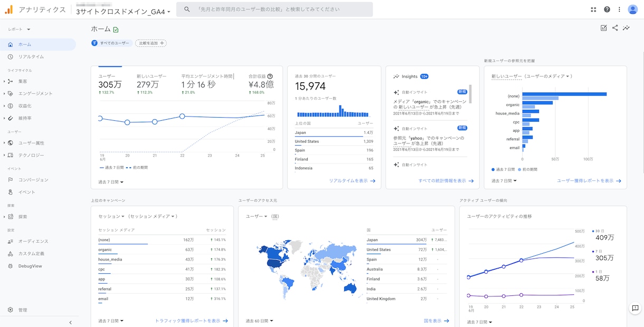Open the Insights sparkline icon in header
The height and width of the screenshot is (327, 644).
pyautogui.click(x=626, y=28)
